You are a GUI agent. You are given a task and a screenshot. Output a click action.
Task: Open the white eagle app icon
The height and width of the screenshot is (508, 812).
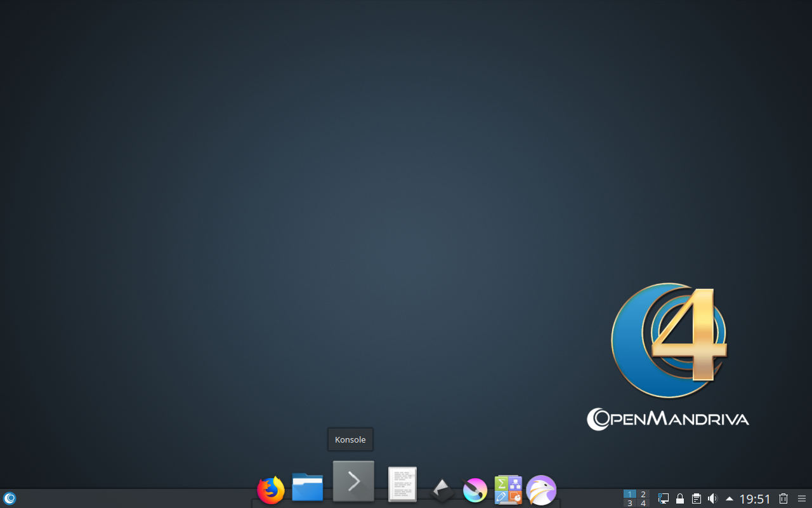pos(541,490)
